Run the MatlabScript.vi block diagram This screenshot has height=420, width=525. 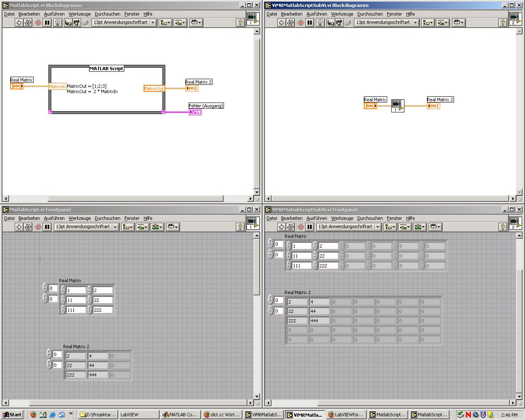pyautogui.click(x=18, y=23)
